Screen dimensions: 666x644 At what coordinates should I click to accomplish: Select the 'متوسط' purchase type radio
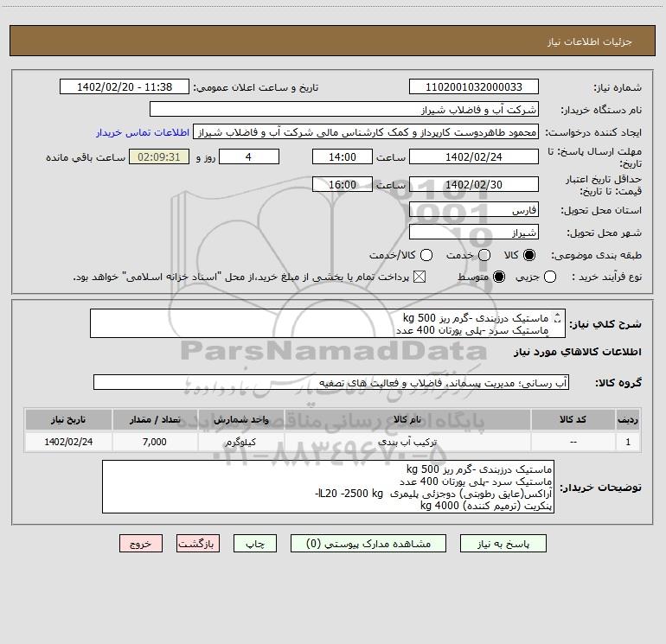click(499, 277)
